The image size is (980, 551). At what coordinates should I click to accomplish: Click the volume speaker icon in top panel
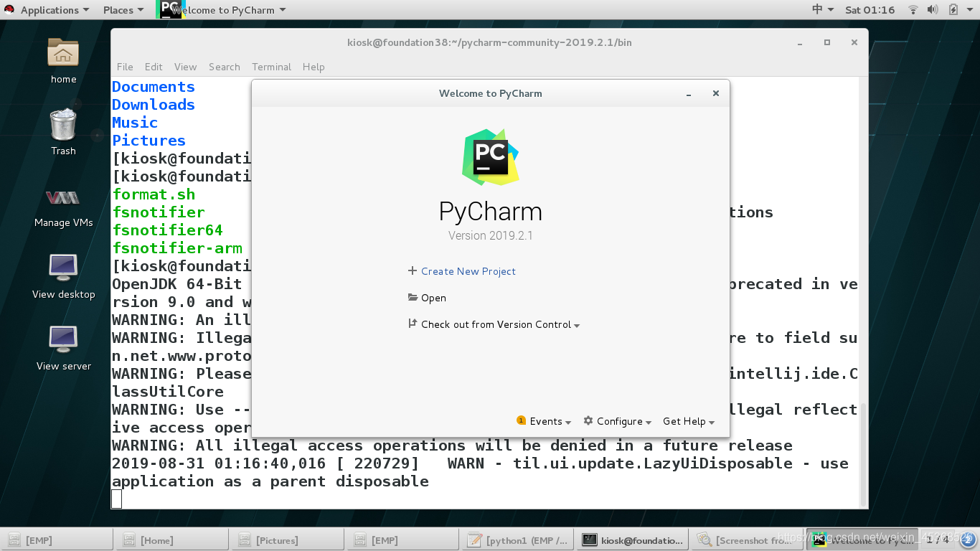(x=933, y=10)
